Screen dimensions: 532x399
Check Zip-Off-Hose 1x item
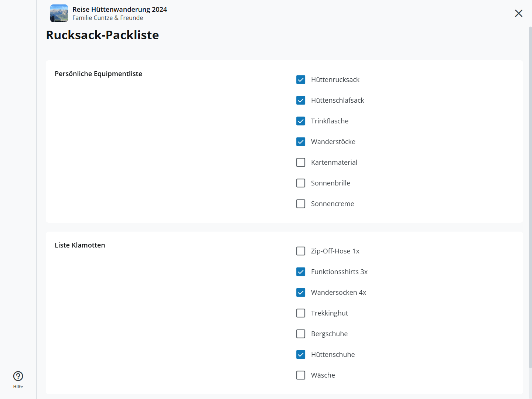pyautogui.click(x=301, y=251)
